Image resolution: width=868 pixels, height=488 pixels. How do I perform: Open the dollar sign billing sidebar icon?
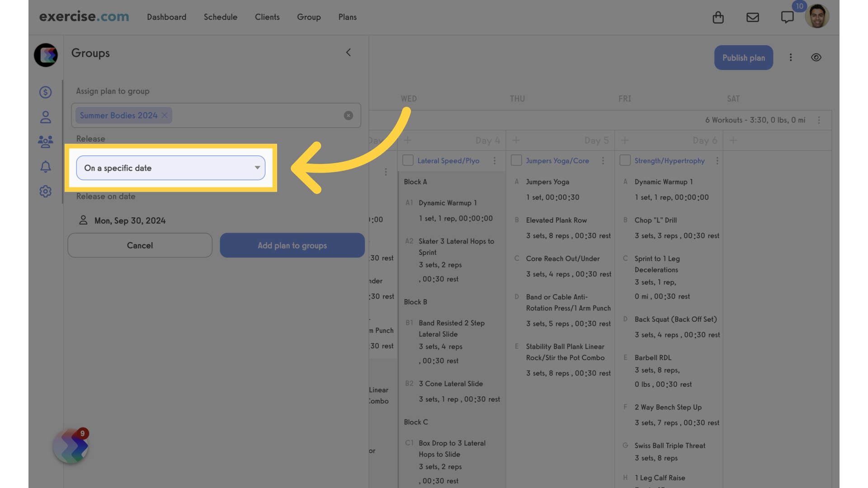coord(45,92)
